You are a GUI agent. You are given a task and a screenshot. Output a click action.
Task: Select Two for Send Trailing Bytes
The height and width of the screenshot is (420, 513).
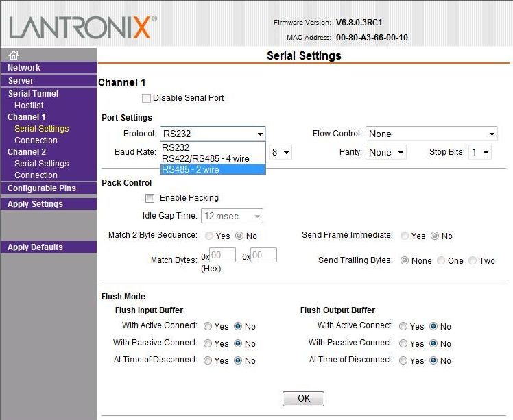point(473,260)
